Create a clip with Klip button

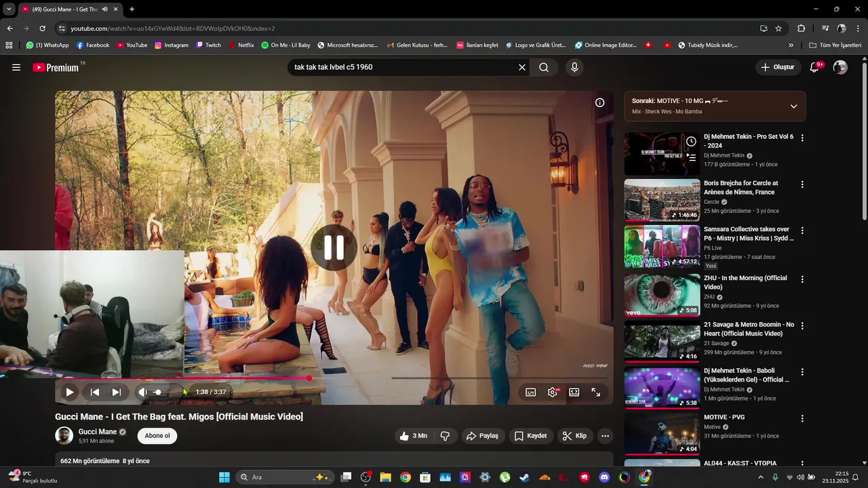click(x=574, y=436)
